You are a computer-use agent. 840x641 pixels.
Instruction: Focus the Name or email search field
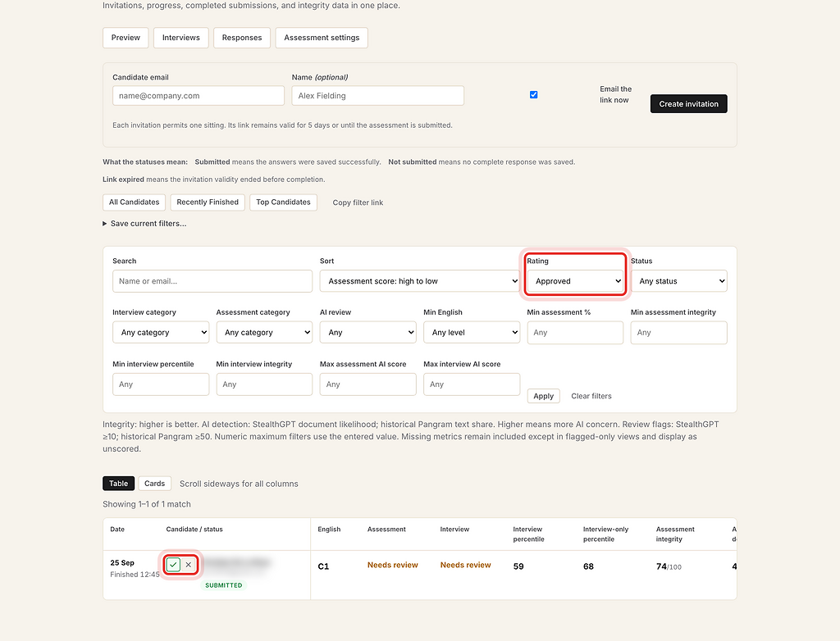tap(212, 281)
